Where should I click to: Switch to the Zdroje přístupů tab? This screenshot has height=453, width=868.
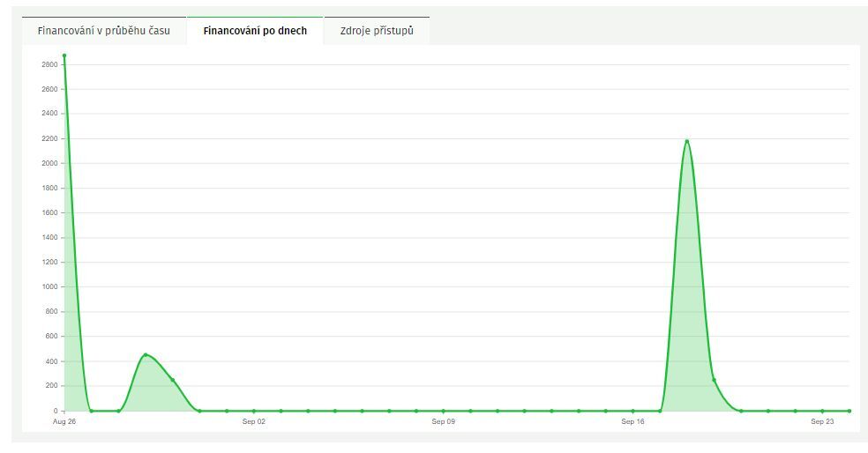377,31
